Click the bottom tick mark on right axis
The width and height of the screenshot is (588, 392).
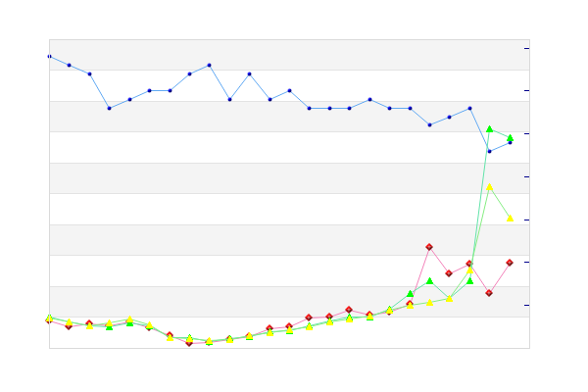coord(527,305)
